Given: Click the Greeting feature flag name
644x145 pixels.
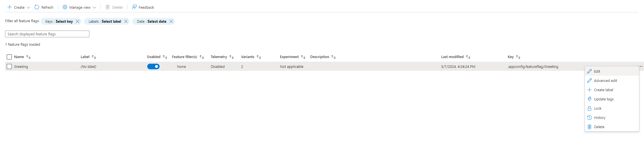Looking at the screenshot, I should (21, 66).
